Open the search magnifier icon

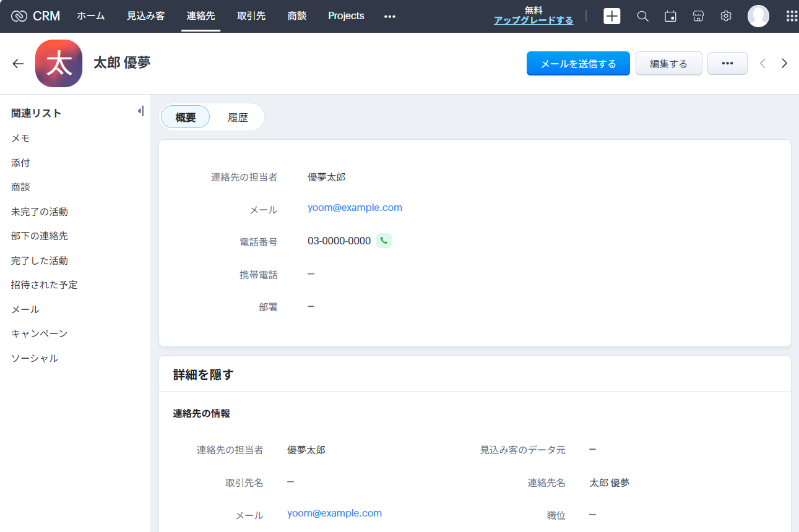pyautogui.click(x=642, y=16)
